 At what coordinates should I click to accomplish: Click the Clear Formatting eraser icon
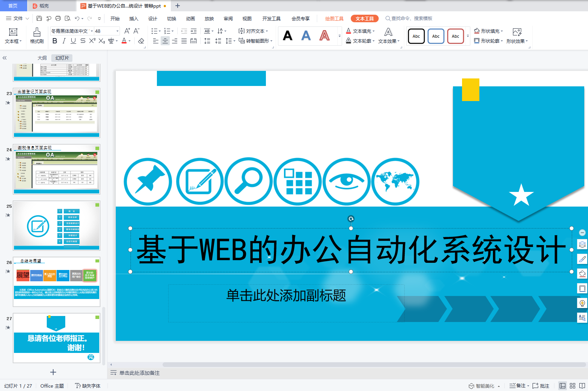[141, 41]
